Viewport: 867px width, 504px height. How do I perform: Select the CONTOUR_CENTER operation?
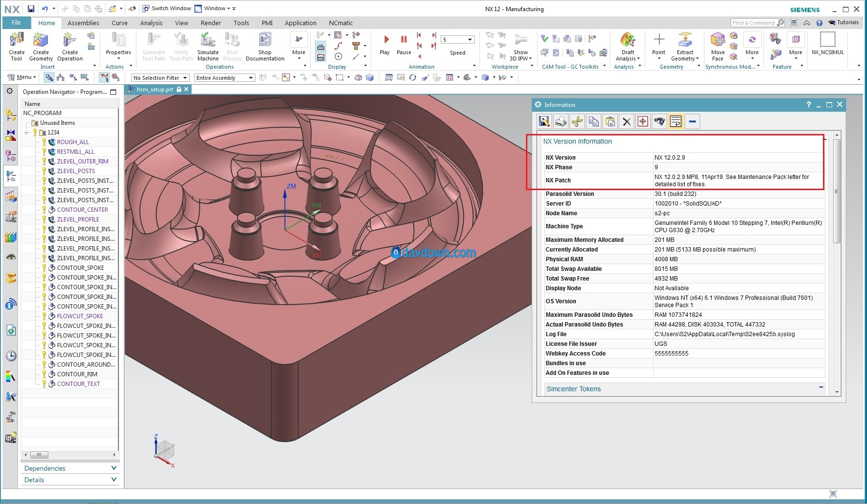point(82,210)
